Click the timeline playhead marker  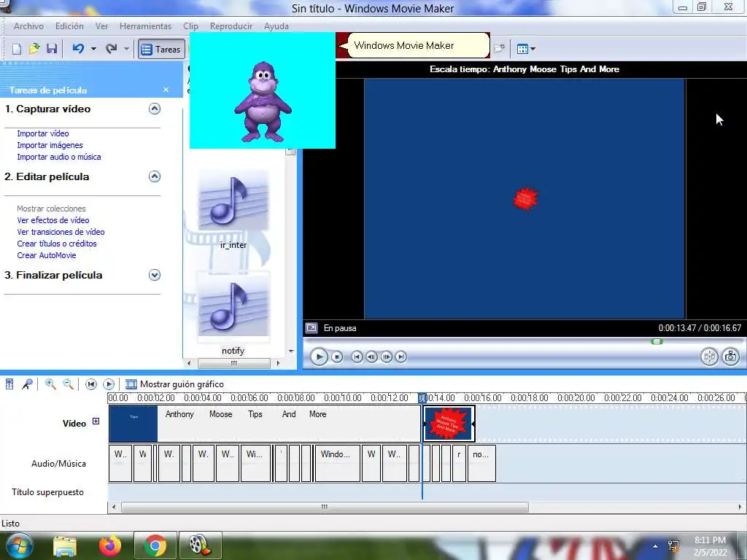422,397
